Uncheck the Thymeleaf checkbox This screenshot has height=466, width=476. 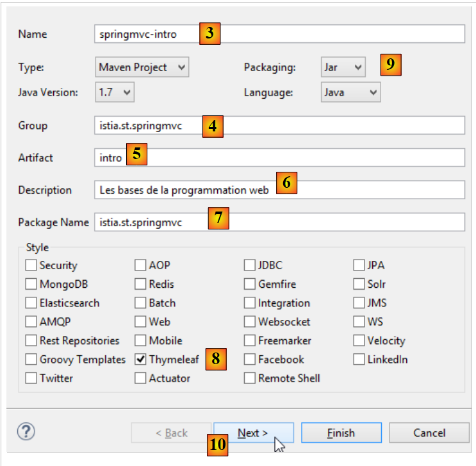click(141, 360)
